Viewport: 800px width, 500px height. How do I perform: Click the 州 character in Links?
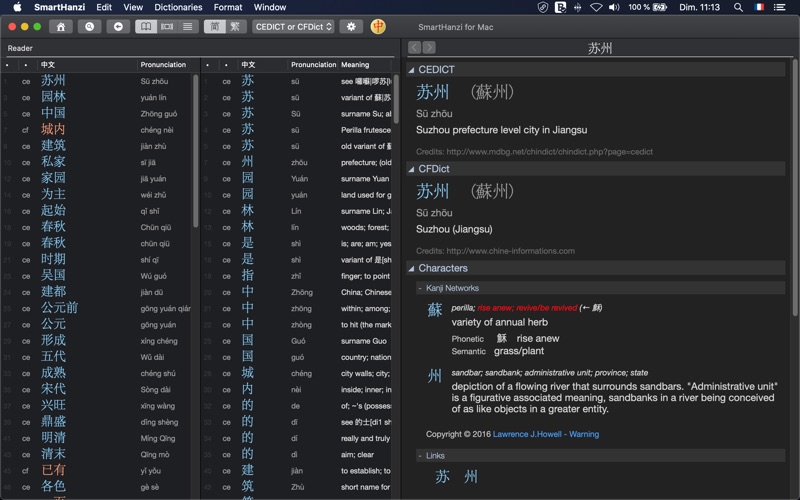471,477
